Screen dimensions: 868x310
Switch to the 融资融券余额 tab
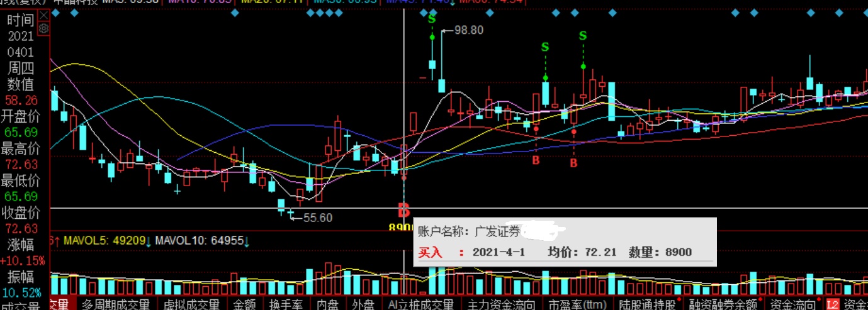point(724,304)
